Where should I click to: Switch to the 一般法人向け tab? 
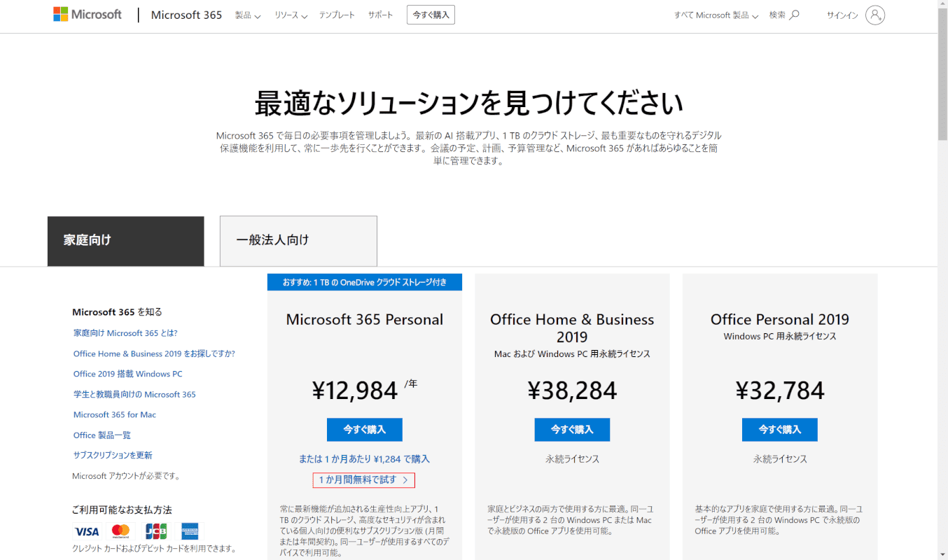click(298, 241)
